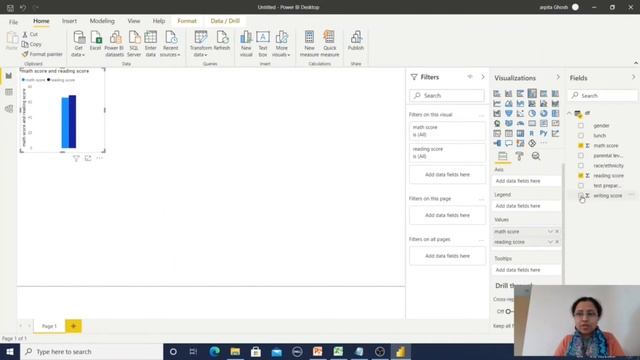This screenshot has height=360, width=640.
Task: Pick the Ribbon chart visual
Action: pos(555,103)
